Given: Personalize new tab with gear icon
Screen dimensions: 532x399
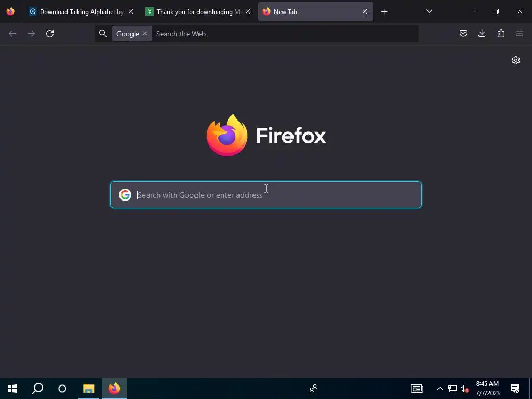Looking at the screenshot, I should pos(516,60).
